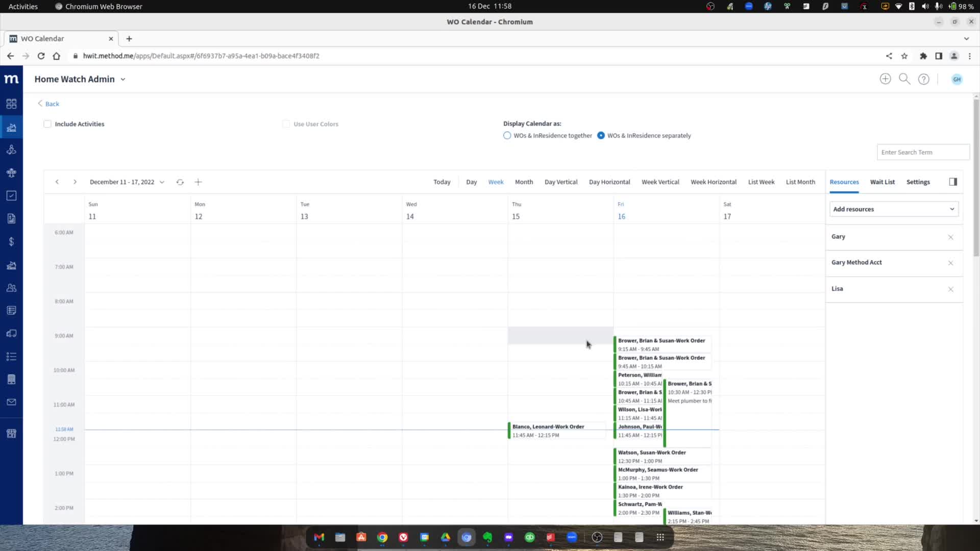Select the checkmark tasks icon in sidebar
This screenshot has width=980, height=551.
(x=11, y=195)
